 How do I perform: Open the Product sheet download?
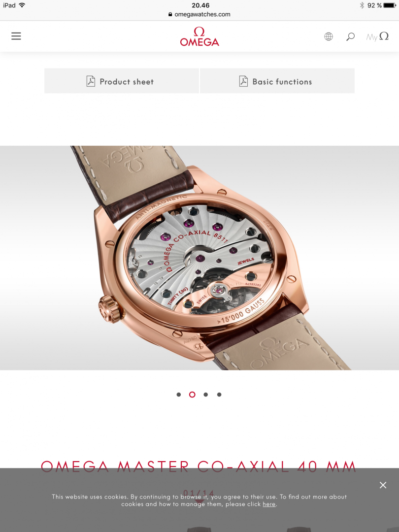(122, 81)
